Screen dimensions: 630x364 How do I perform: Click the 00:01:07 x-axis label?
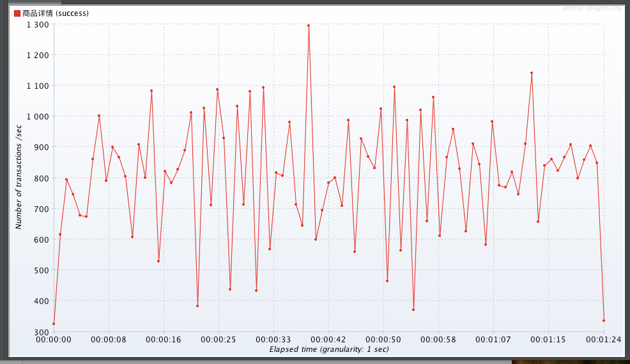point(493,340)
